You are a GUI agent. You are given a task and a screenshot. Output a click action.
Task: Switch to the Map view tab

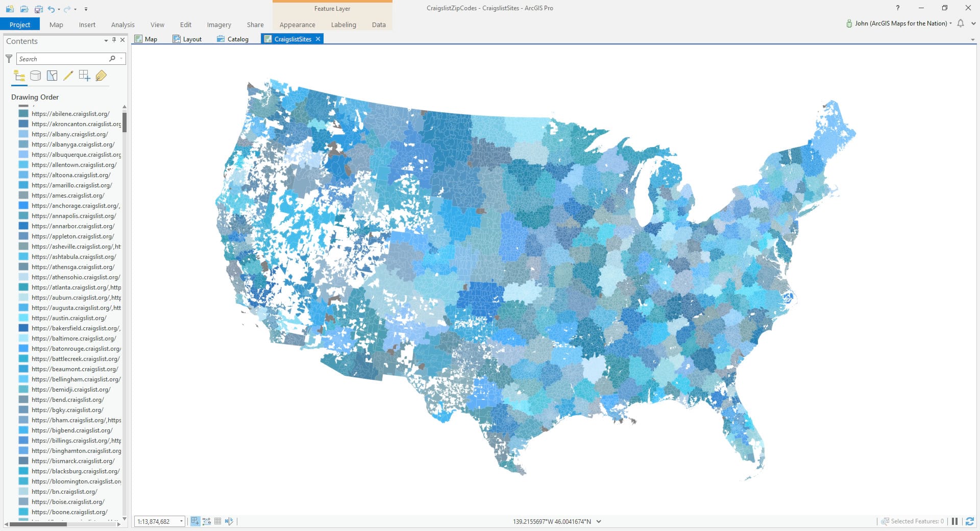click(146, 39)
